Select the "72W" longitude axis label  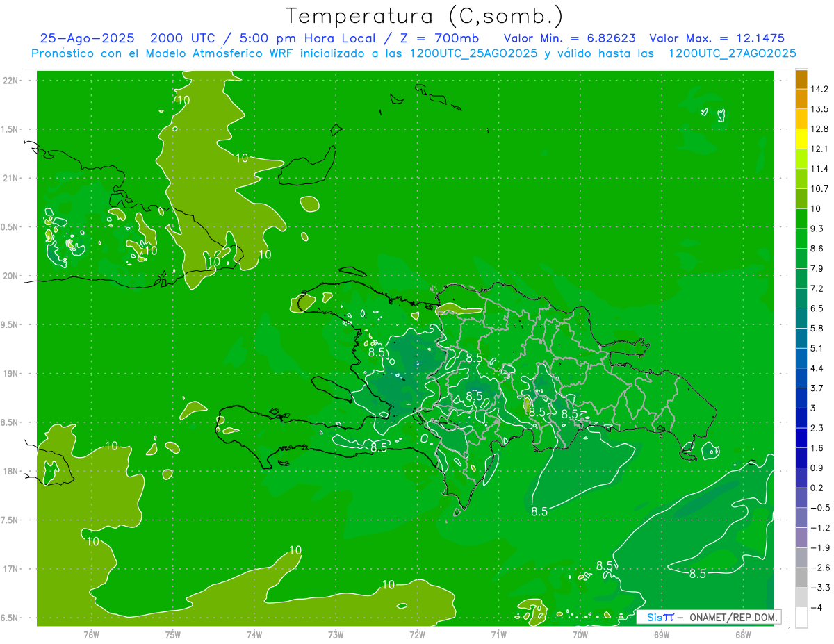417,634
